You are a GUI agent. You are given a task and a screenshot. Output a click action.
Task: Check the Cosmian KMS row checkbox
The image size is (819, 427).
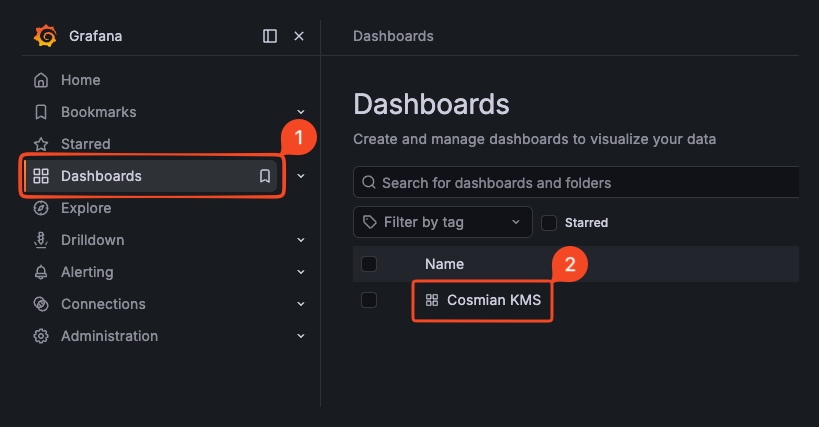pyautogui.click(x=369, y=300)
